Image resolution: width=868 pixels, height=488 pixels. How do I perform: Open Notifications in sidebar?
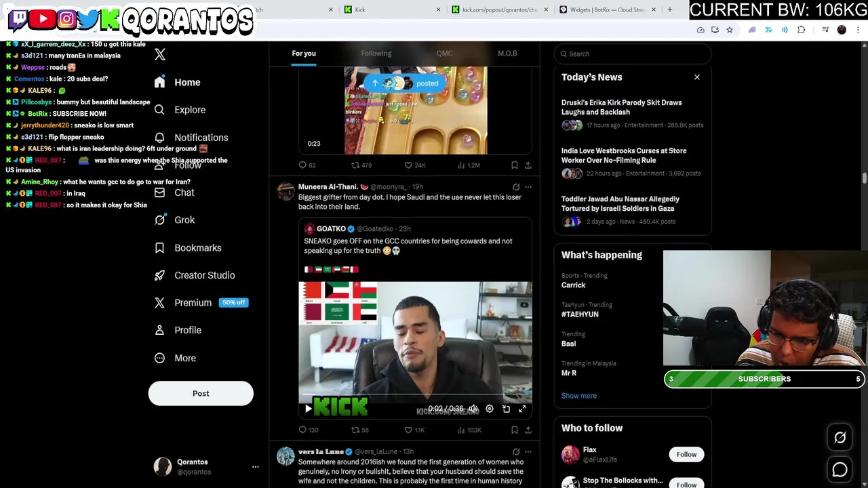point(191,138)
